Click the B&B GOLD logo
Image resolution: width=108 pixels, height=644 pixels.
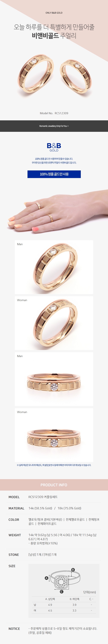click(54, 147)
